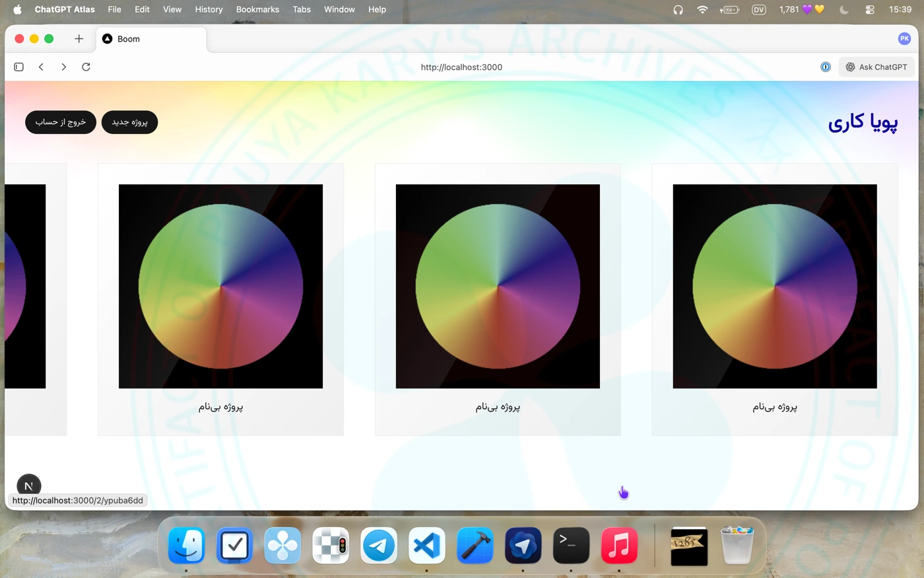Click the localhost:3000 address bar
The height and width of the screenshot is (578, 924).
461,67
